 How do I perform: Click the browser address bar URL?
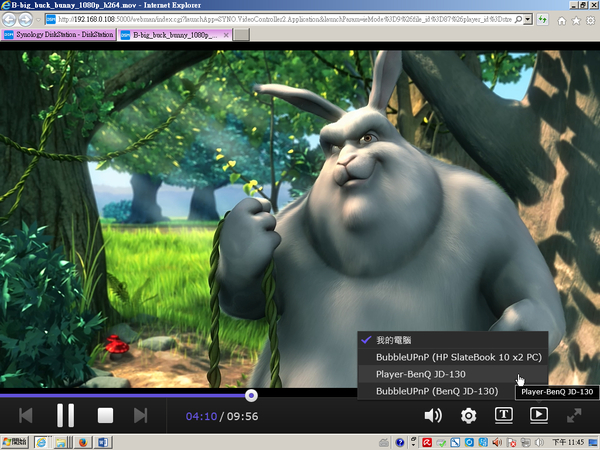coord(284,19)
